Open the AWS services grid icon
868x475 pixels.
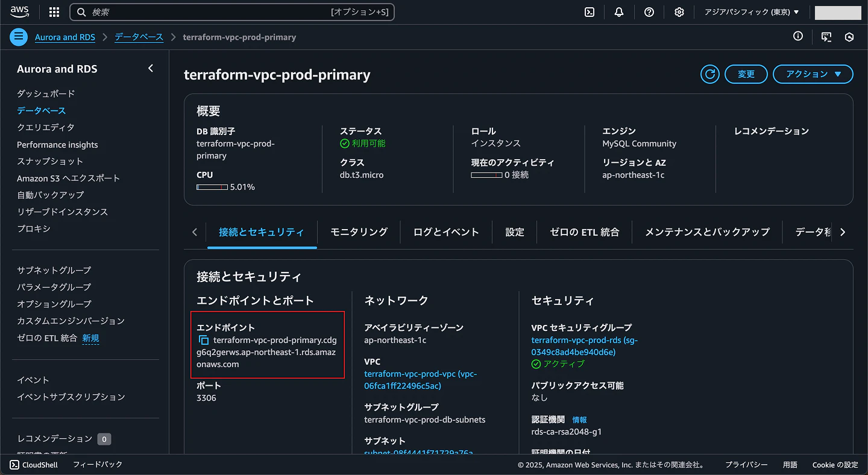[x=54, y=11]
